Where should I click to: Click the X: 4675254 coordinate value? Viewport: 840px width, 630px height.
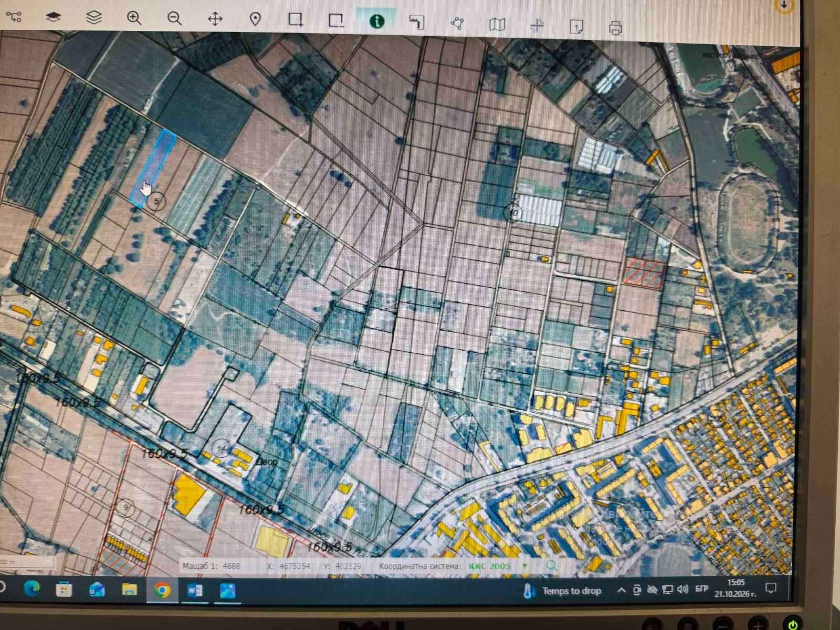288,566
